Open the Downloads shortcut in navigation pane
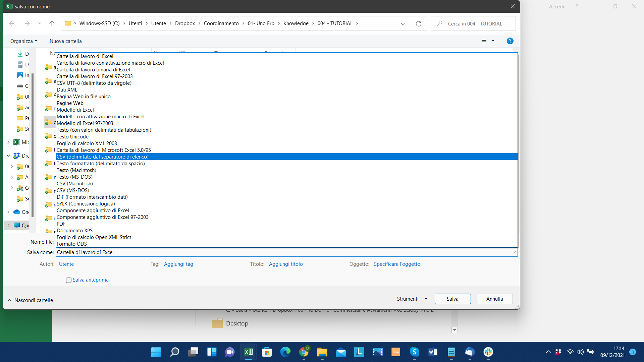The image size is (644, 362). pyautogui.click(x=23, y=54)
